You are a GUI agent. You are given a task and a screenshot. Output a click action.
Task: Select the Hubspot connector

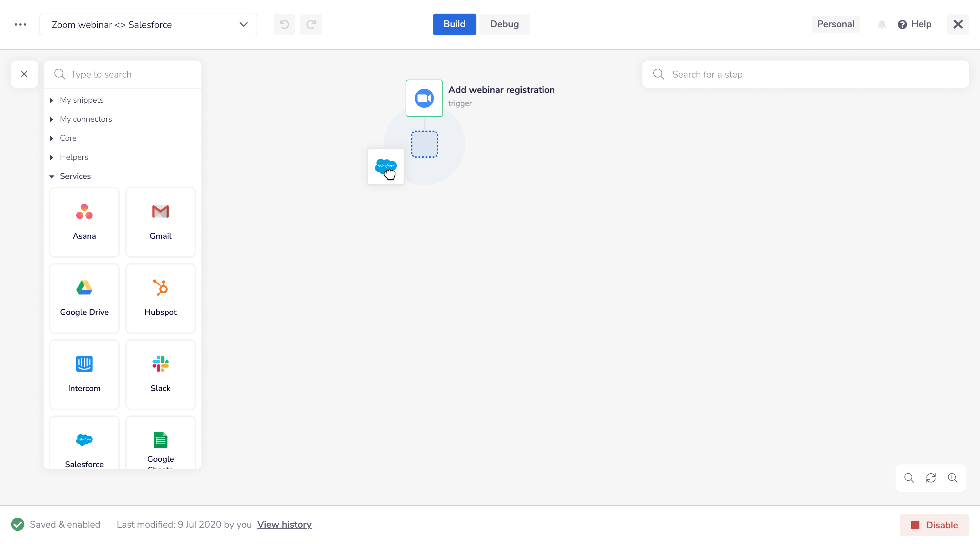coord(161,299)
